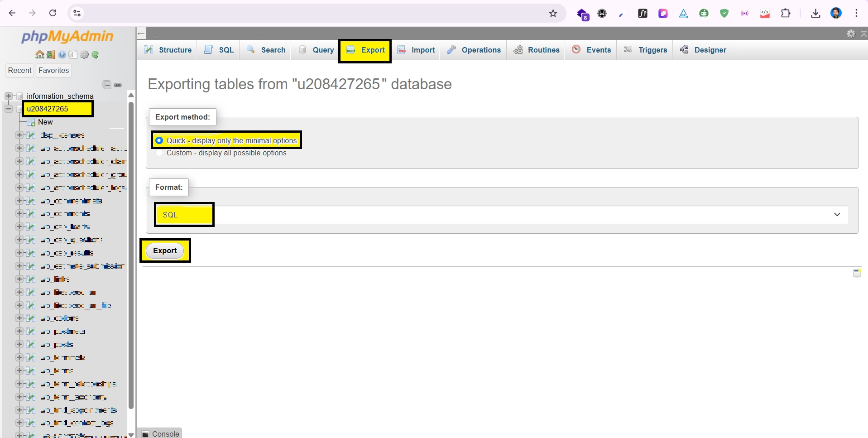This screenshot has height=438, width=868.
Task: Click the log out door icon
Action: (51, 55)
